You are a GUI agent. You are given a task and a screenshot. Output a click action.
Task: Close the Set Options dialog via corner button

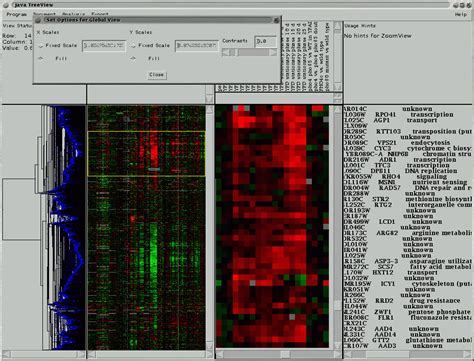coord(276,20)
